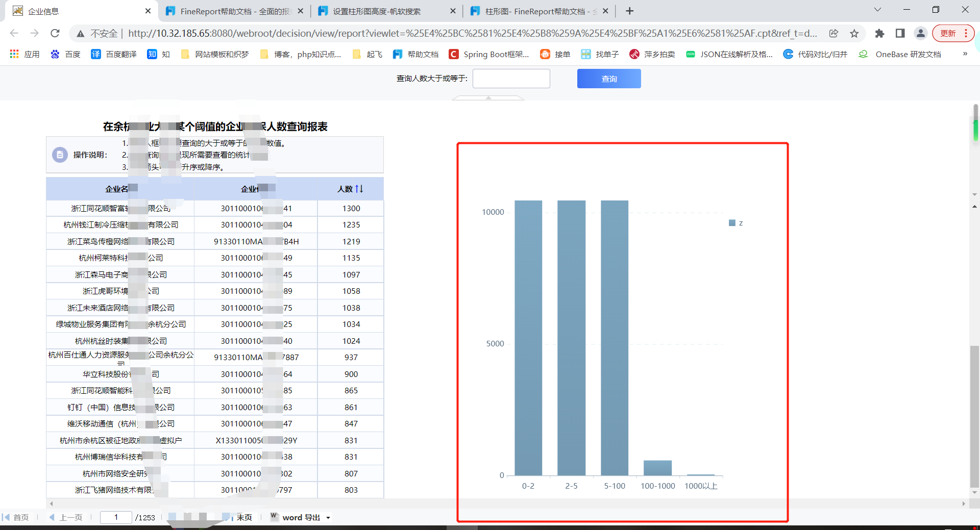Open the Chrome extensions puzzle icon
Viewport: 980px width, 530px height.
point(879,33)
